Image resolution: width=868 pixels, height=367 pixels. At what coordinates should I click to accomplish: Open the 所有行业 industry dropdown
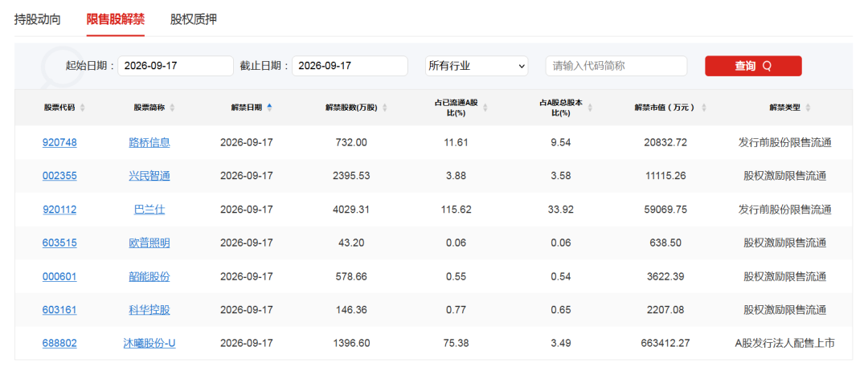pyautogui.click(x=477, y=66)
